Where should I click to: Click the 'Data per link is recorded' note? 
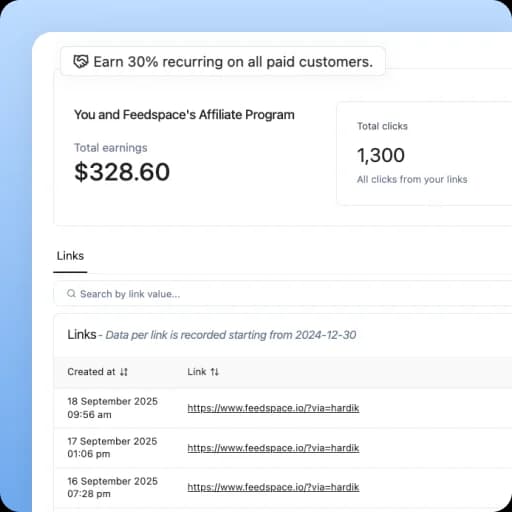click(x=231, y=335)
